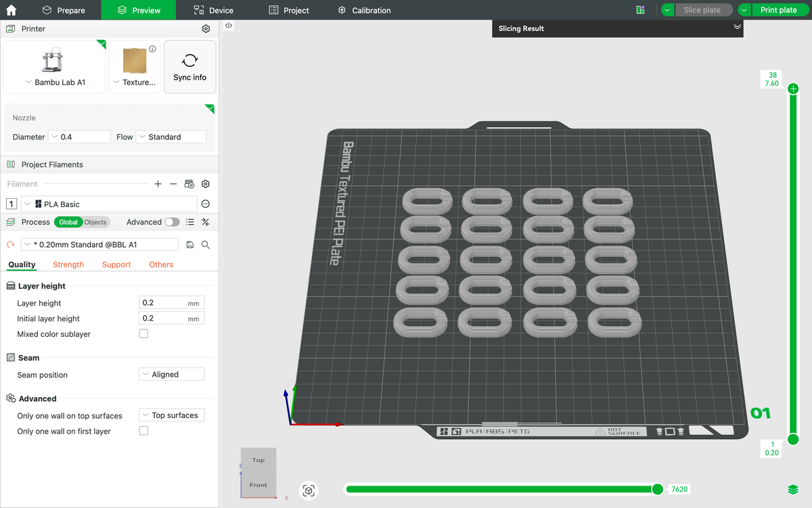Open the Project tab
This screenshot has height=508, width=812.
pos(289,10)
